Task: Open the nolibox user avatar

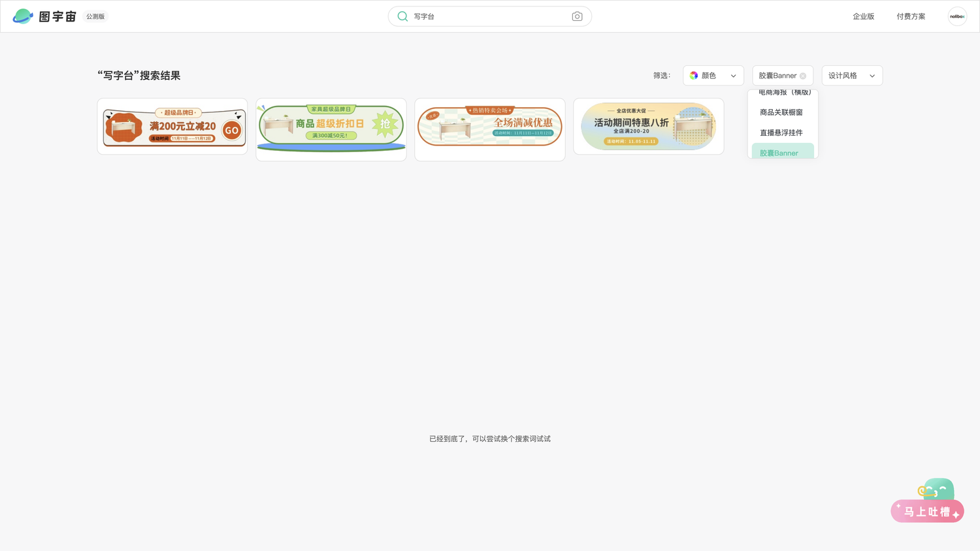Action: point(957,16)
